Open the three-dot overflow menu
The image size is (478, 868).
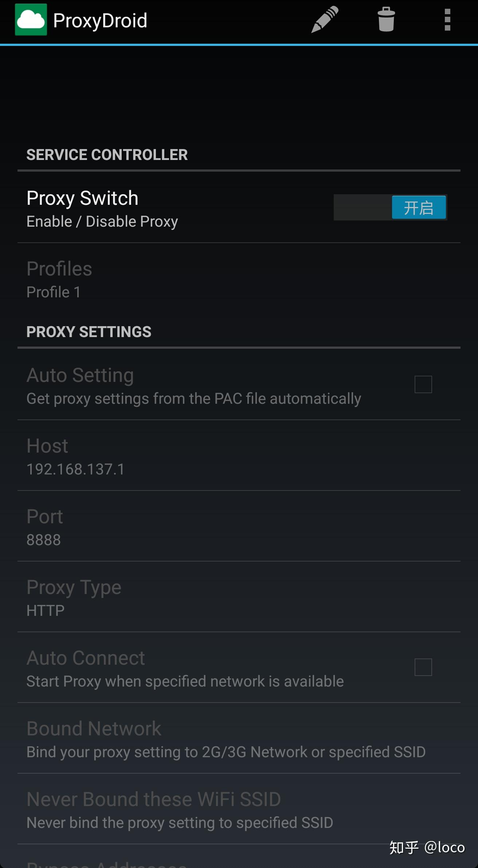(x=448, y=20)
